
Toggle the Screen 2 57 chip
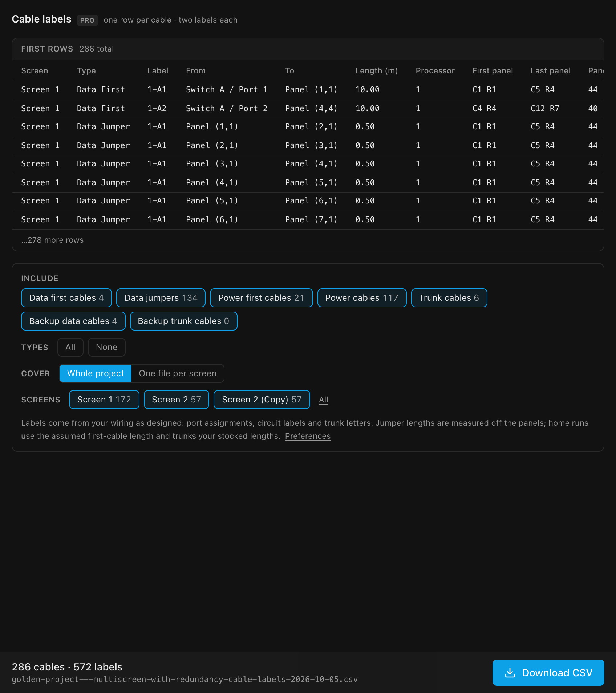click(x=177, y=400)
